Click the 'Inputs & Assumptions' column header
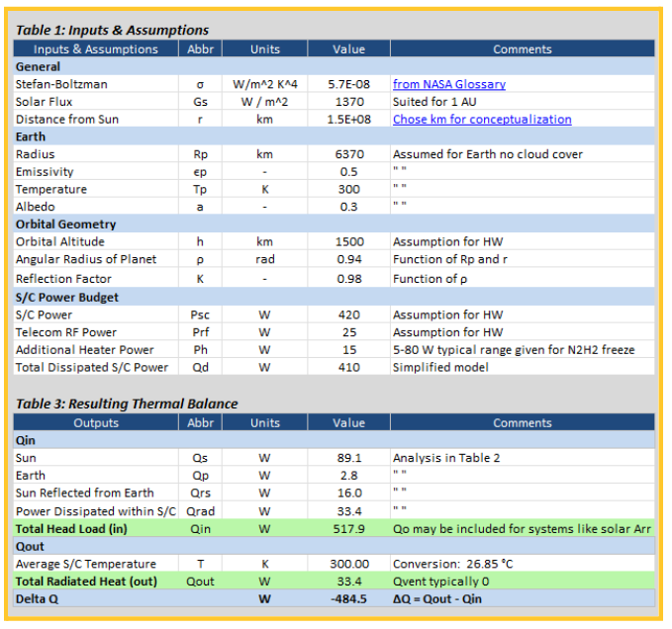The image size is (672, 629). (96, 48)
